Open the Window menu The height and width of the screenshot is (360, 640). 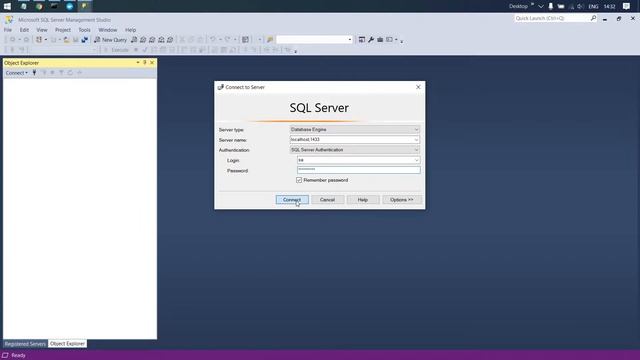coord(107,30)
